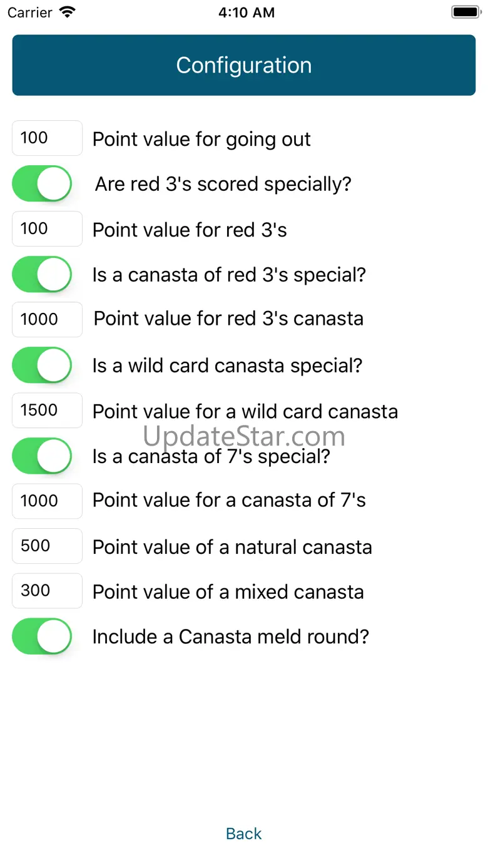Tap the Carrier label in status bar

tap(30, 13)
